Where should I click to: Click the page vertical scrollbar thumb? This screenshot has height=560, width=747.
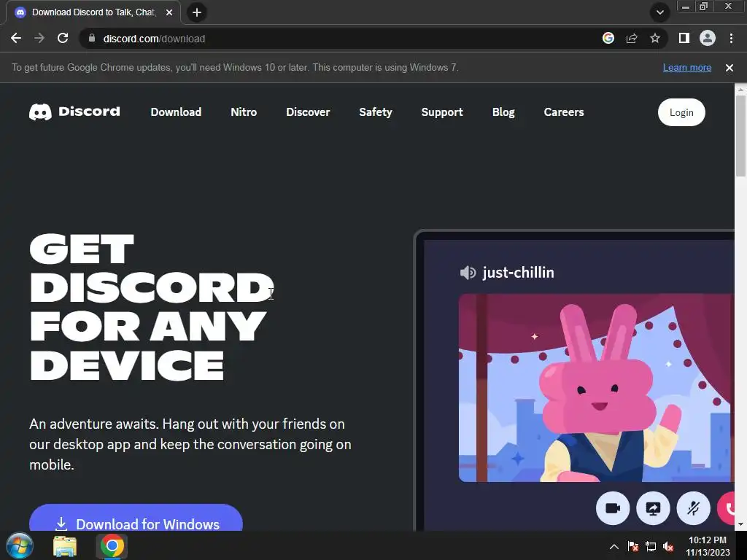coord(740,136)
